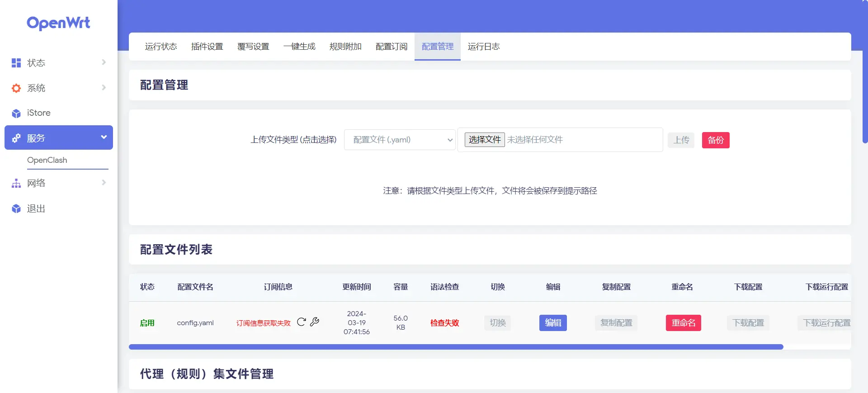This screenshot has height=393, width=868.
Task: Refresh subscription info for config.yaml
Action: pos(302,322)
